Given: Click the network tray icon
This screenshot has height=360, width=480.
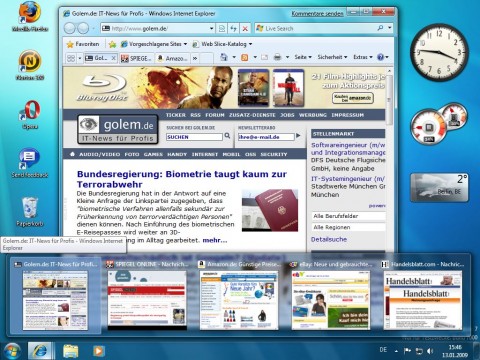Looking at the screenshot, I should tap(419, 351).
